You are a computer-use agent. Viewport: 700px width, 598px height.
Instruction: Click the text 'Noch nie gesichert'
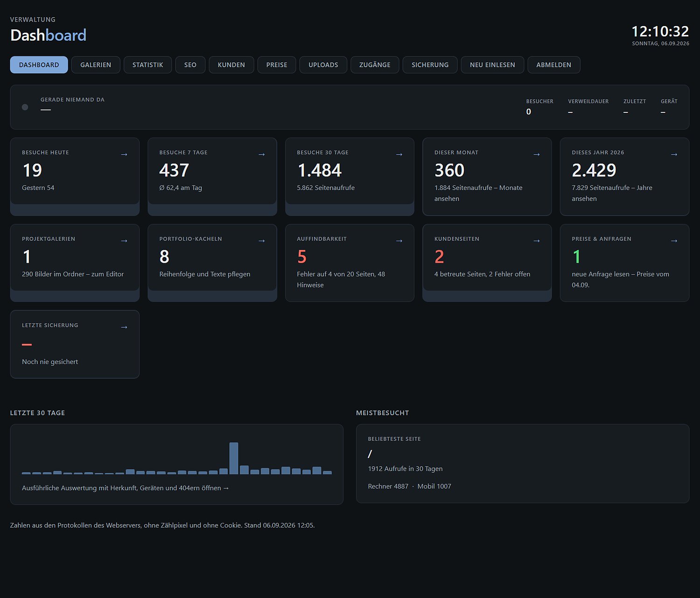pos(50,362)
